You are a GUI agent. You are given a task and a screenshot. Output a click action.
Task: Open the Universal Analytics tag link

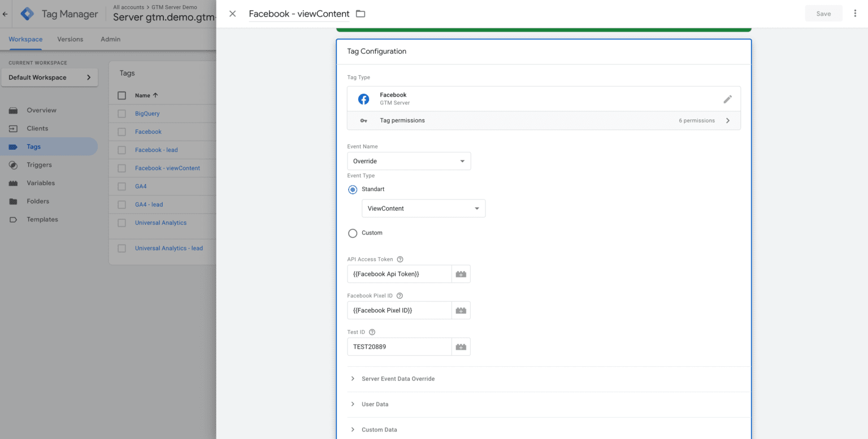click(x=160, y=223)
